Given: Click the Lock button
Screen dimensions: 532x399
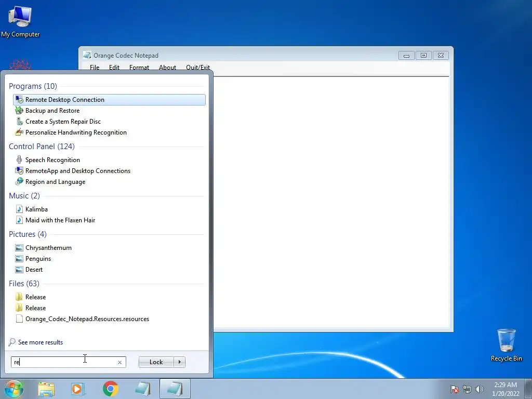Looking at the screenshot, I should (x=156, y=362).
